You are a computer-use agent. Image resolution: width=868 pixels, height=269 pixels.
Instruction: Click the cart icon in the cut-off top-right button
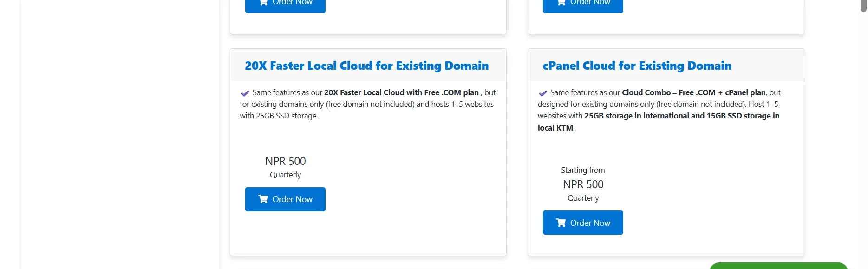(x=561, y=2)
